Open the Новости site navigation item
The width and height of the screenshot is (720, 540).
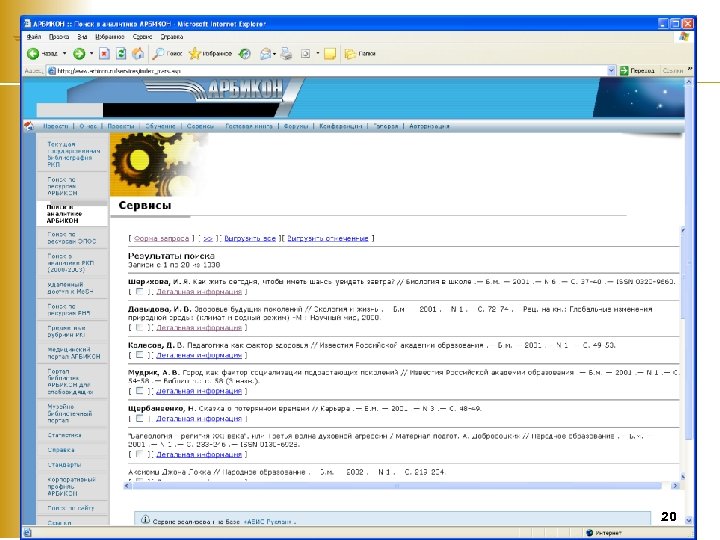56,126
